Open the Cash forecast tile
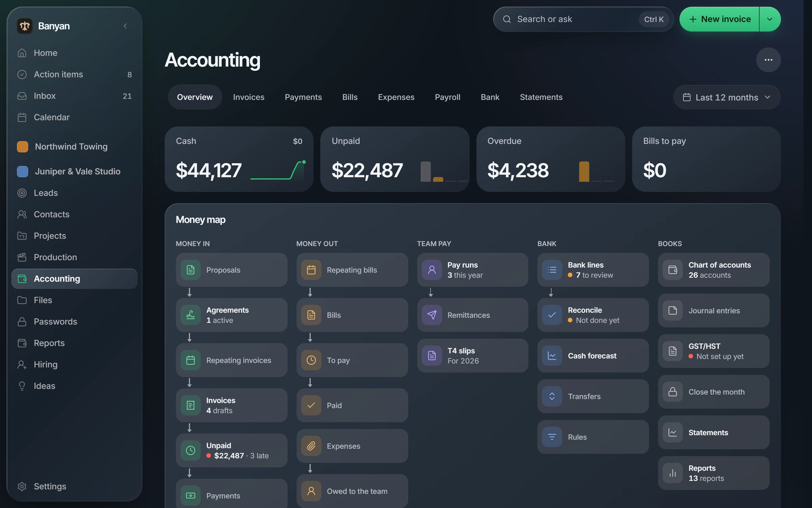 (x=593, y=356)
